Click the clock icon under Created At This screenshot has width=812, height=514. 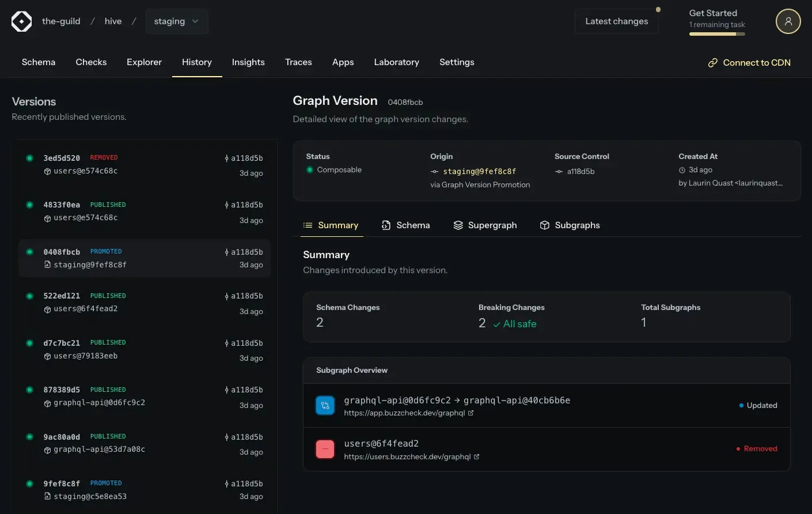coord(682,170)
